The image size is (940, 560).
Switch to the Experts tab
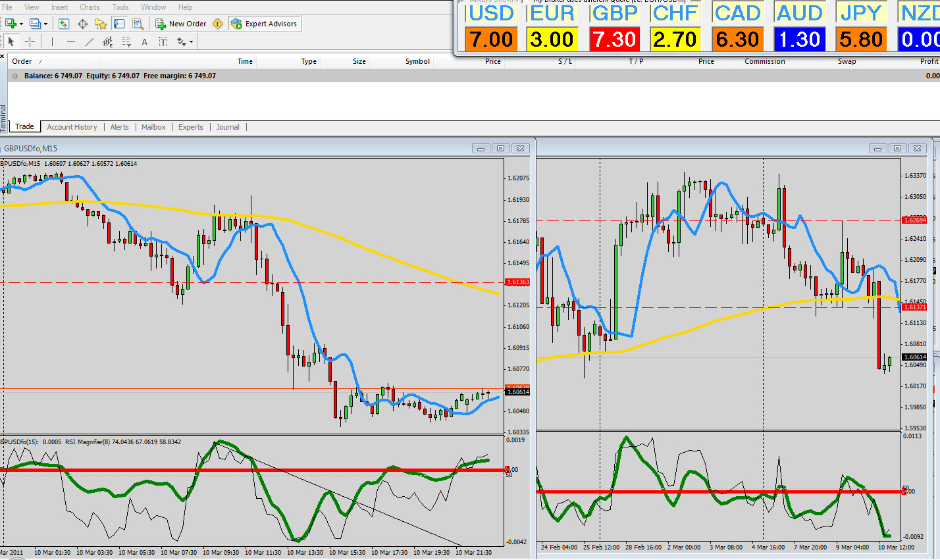click(x=191, y=127)
